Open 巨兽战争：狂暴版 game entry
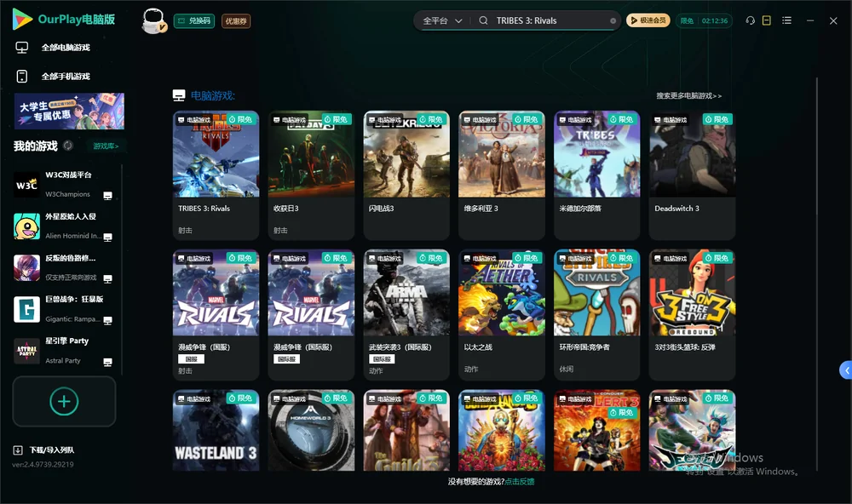 (63, 309)
